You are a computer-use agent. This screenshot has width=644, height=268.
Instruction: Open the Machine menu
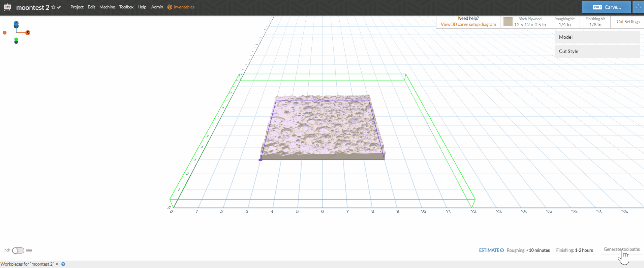107,7
